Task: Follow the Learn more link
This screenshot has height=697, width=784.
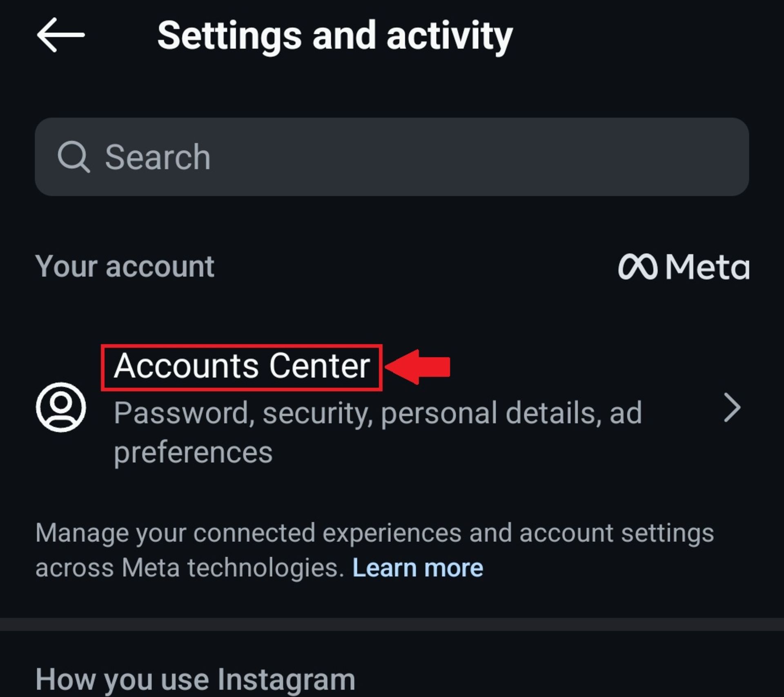Action: pos(418,568)
